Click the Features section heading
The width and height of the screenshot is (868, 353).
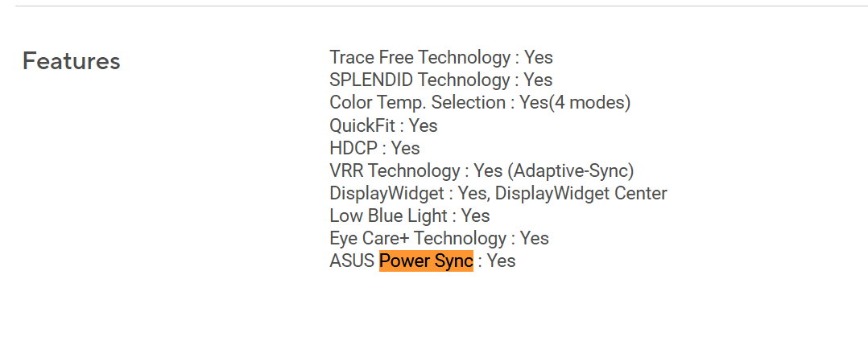[x=72, y=61]
